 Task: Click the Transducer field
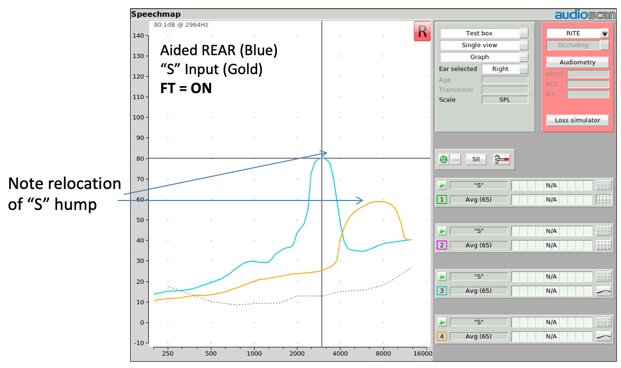coord(505,90)
